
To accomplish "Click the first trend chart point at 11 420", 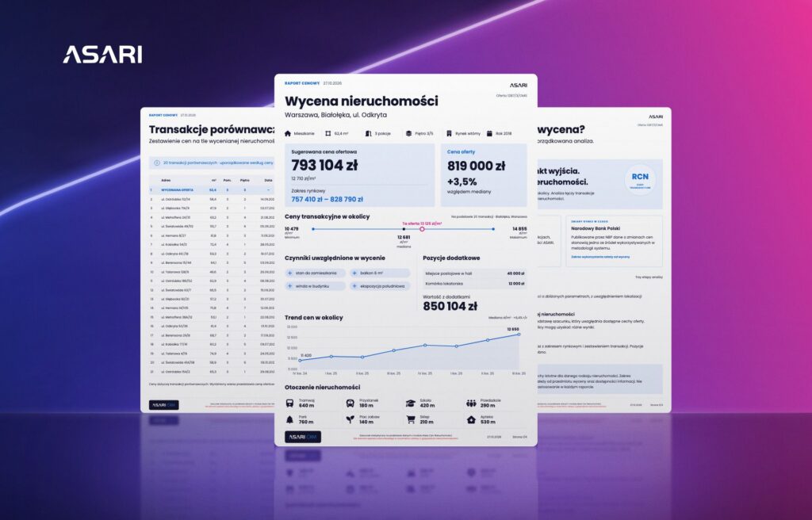I will click(x=300, y=361).
